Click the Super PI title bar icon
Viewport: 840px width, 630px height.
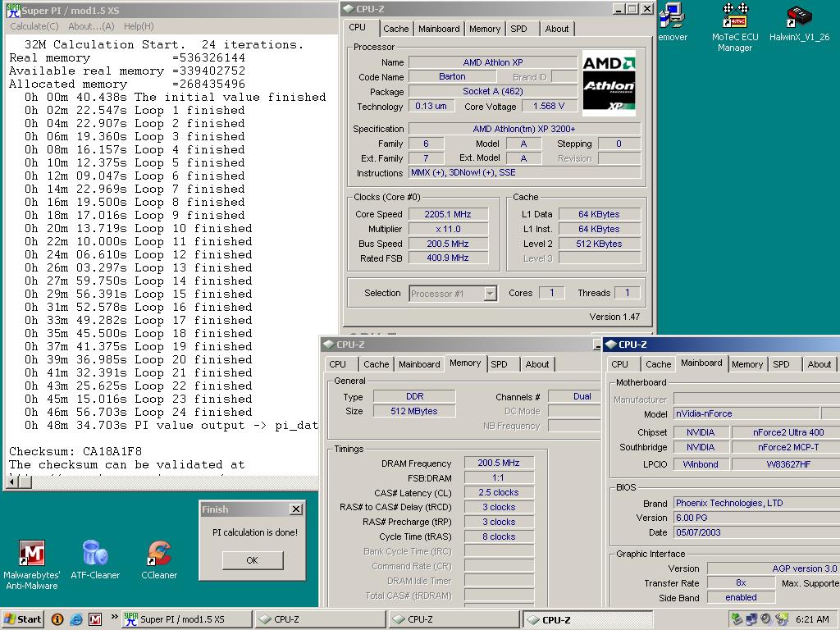[x=13, y=10]
